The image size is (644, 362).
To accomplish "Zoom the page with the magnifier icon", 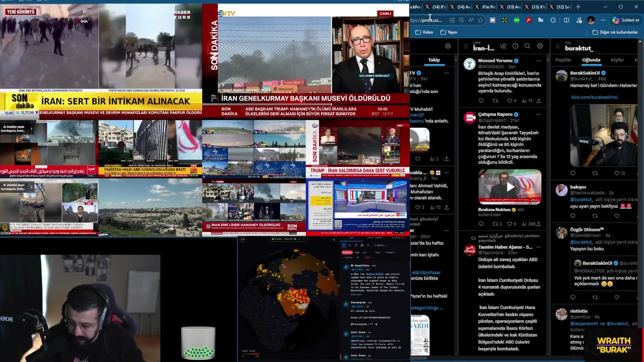I will click(x=461, y=20).
